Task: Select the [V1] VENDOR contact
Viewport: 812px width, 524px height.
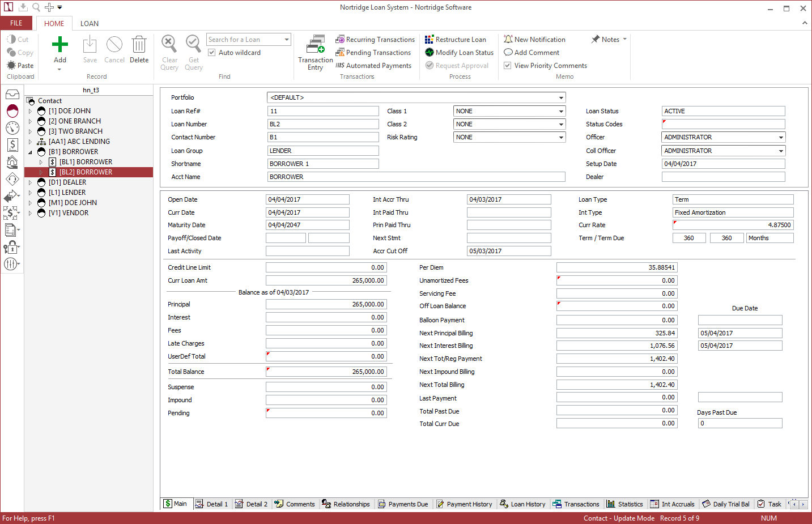Action: tap(69, 213)
